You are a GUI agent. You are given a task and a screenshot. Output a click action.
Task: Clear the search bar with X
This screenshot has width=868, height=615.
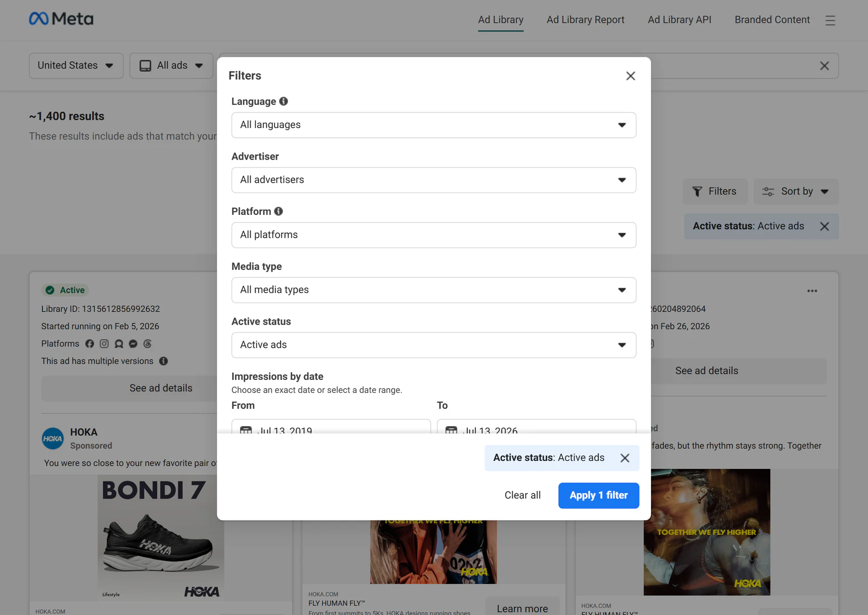click(825, 66)
